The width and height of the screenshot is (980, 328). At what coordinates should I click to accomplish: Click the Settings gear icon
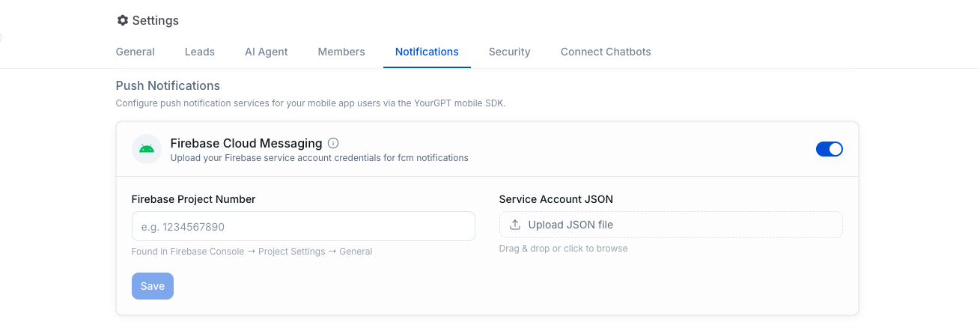click(123, 20)
